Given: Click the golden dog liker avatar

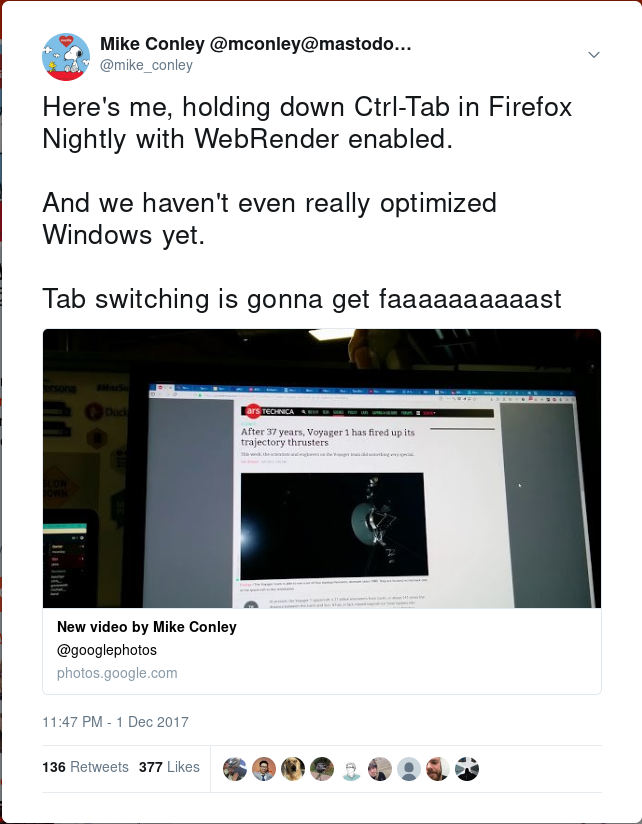Looking at the screenshot, I should (293, 769).
